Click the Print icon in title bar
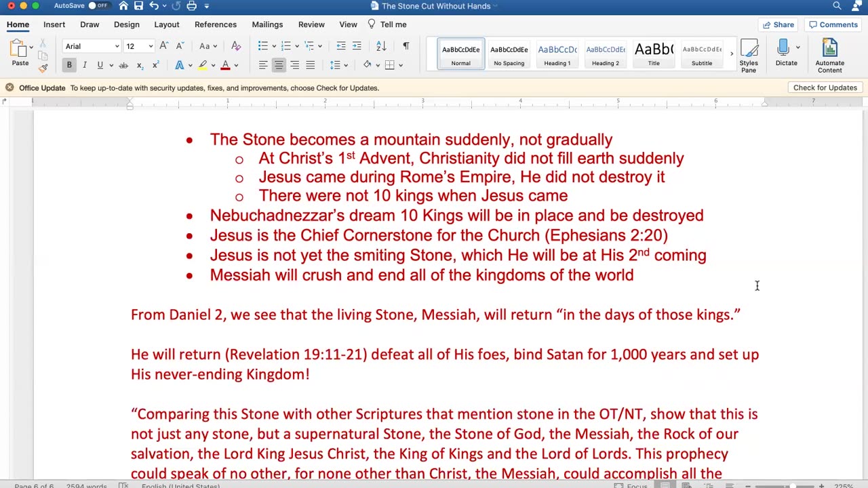 pos(191,6)
